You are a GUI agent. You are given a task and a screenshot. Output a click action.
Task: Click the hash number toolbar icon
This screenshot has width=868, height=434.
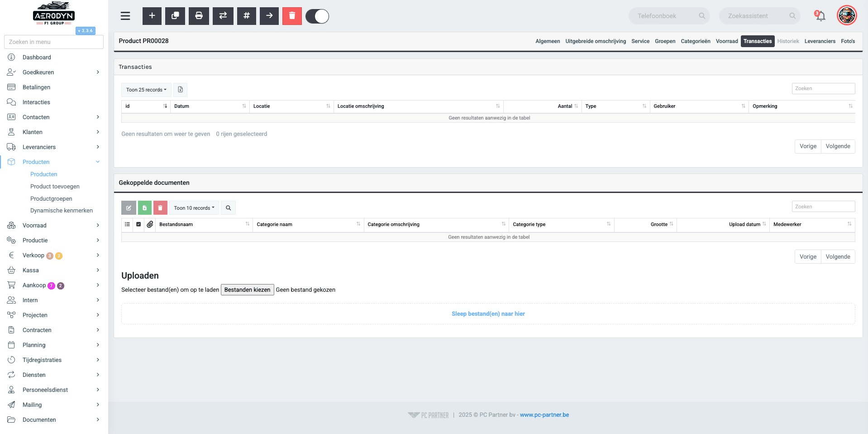247,16
